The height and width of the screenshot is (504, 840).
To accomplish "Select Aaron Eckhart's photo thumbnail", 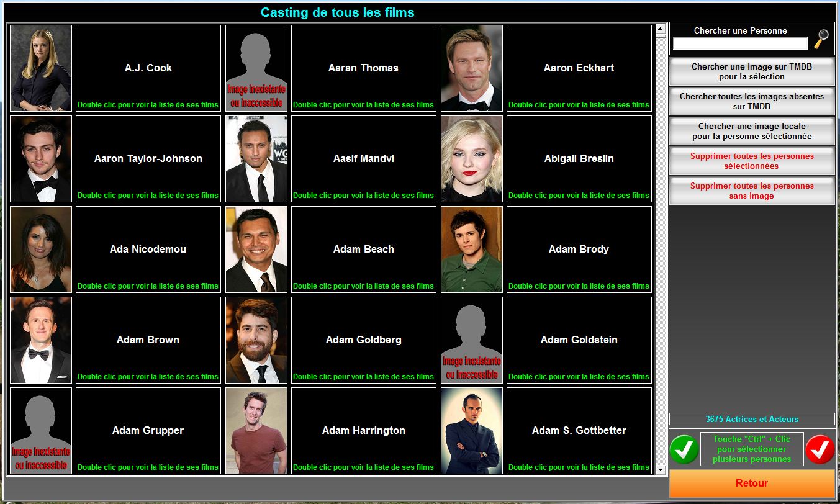I will (x=472, y=68).
